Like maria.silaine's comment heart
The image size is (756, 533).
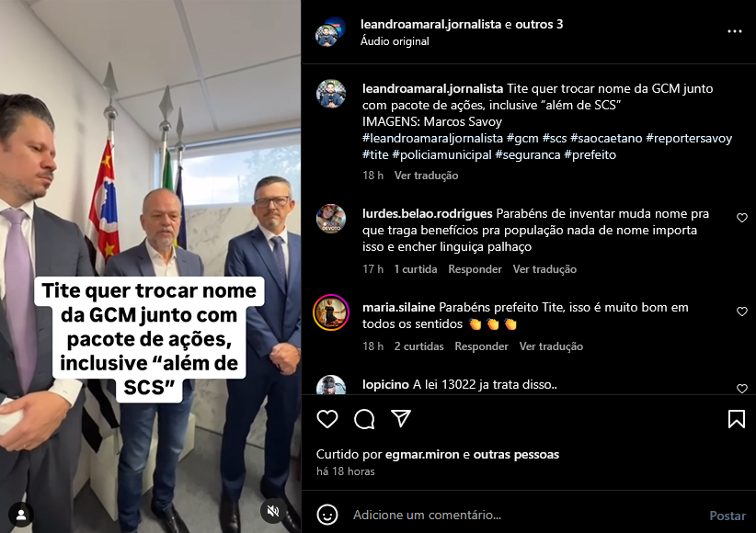[742, 312]
